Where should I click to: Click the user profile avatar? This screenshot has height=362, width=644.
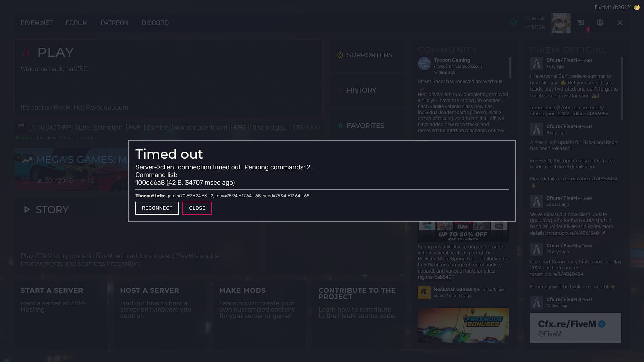561,23
